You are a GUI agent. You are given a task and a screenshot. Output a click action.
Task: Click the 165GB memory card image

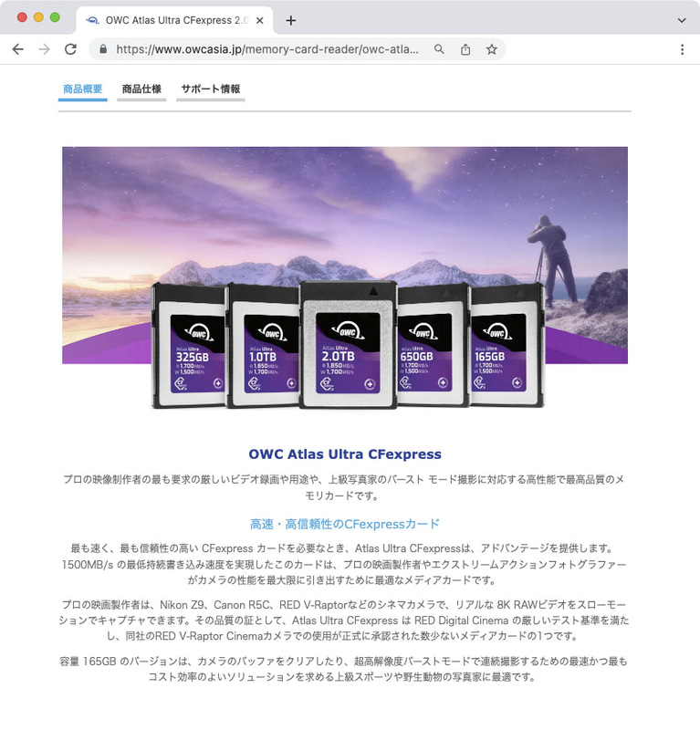click(x=507, y=346)
